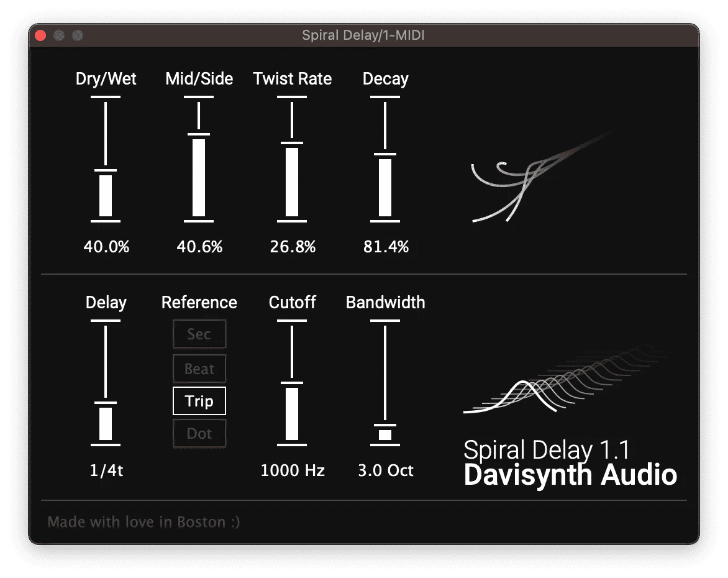Select the Dot reference mode
This screenshot has width=728, height=578.
(x=199, y=434)
